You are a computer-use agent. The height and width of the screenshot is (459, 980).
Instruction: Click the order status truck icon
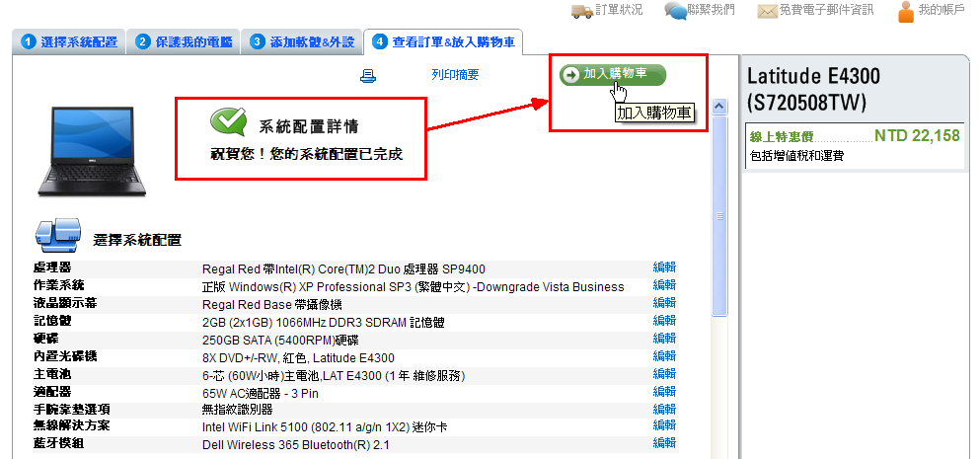[582, 11]
